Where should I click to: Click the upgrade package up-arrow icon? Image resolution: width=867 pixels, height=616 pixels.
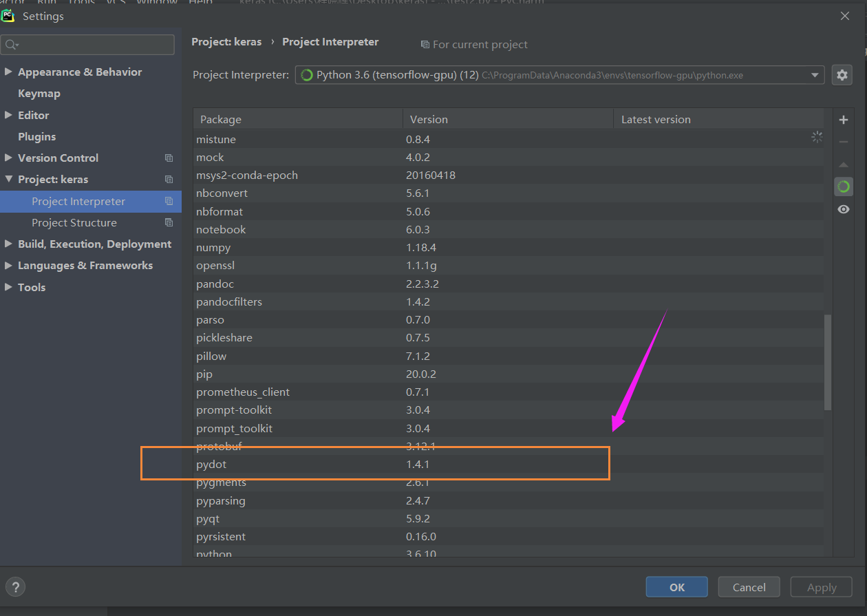point(844,164)
